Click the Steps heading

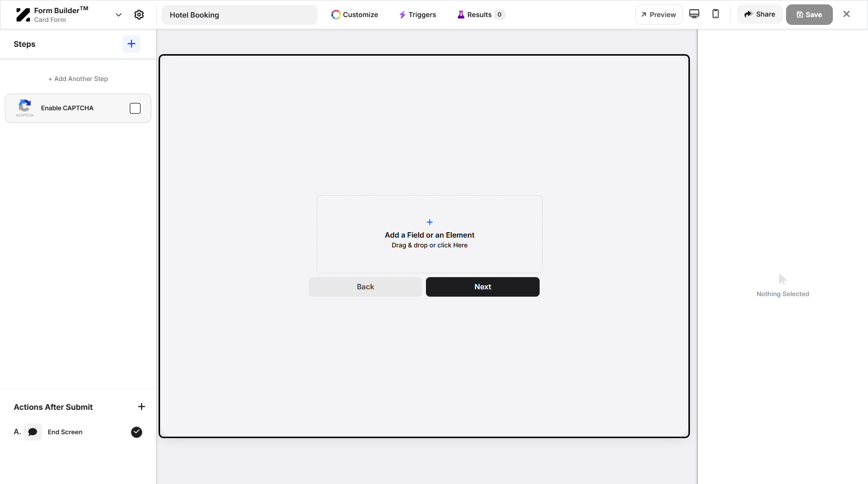tap(24, 44)
